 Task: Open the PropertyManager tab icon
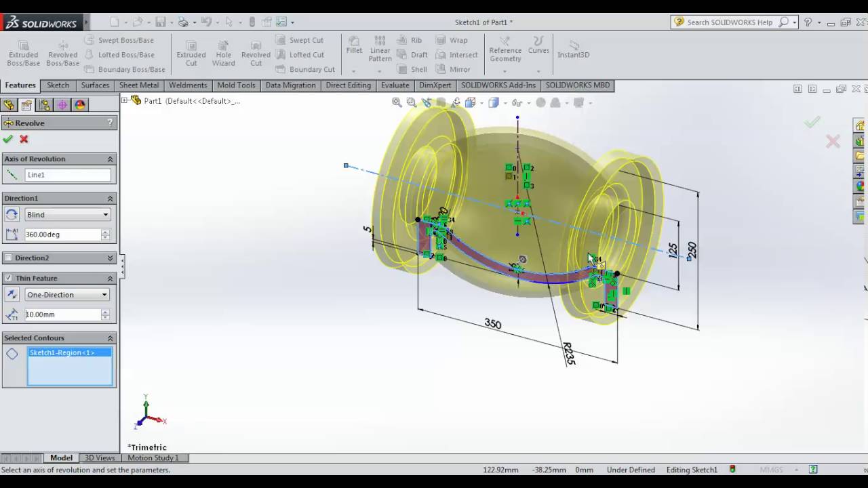click(26, 105)
